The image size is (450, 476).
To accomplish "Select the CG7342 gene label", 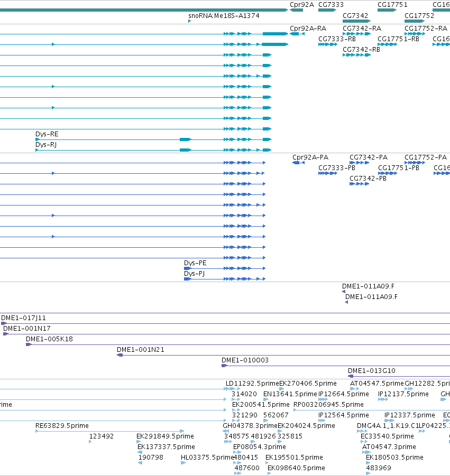I will (355, 15).
